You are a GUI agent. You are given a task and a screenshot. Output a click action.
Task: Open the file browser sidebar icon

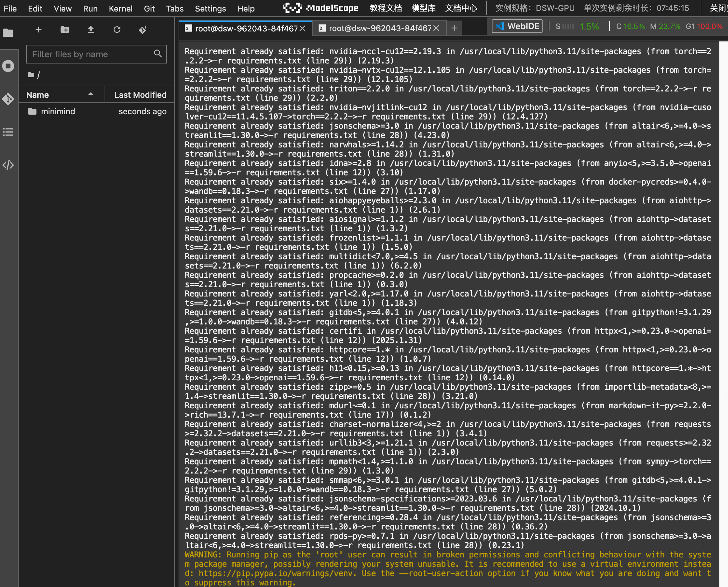8,33
